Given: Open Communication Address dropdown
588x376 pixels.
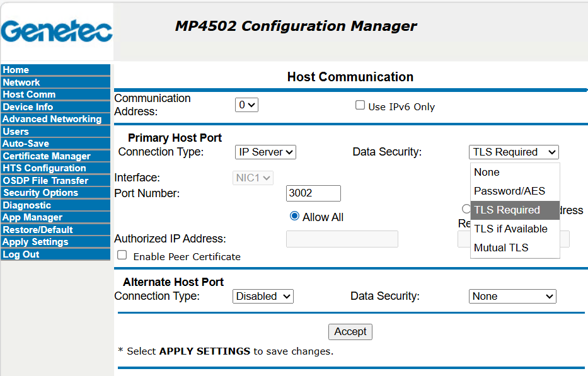Looking at the screenshot, I should 246,105.
